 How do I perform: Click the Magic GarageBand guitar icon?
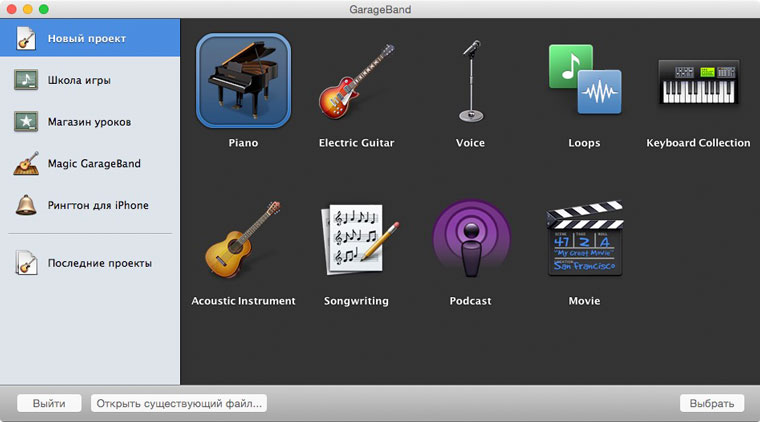tap(26, 163)
